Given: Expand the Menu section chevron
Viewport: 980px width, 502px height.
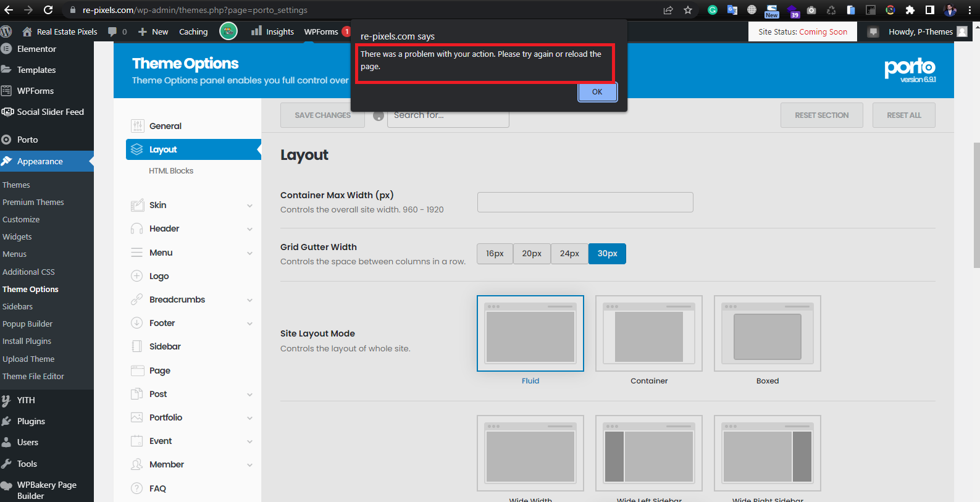Looking at the screenshot, I should coord(250,253).
